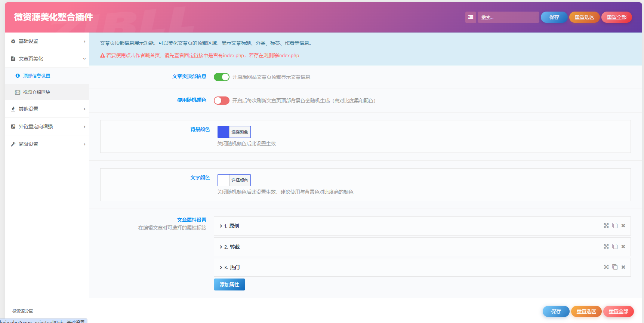Image resolution: width=644 pixels, height=323 pixels.
Task: Click the top 保存 button
Action: point(554,17)
